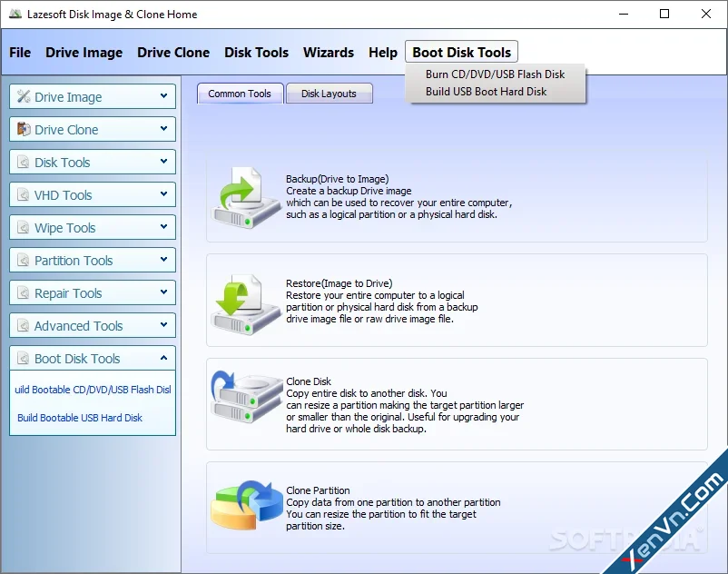Click the Drive Clone panel icon in sidebar
Image resolution: width=728 pixels, height=574 pixels.
24,129
